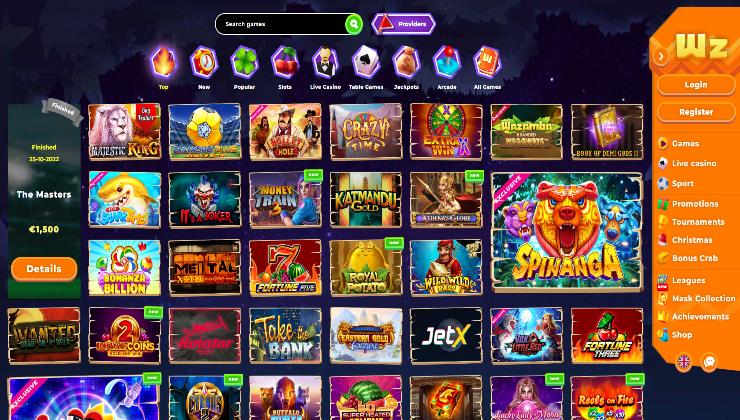The width and height of the screenshot is (740, 420).
Task: Open the live chat support icon
Action: click(x=709, y=362)
